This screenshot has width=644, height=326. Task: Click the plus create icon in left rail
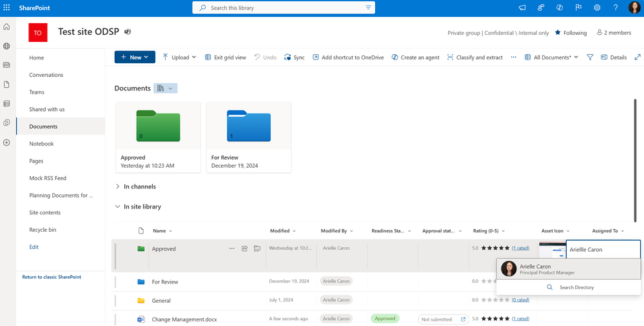6,143
